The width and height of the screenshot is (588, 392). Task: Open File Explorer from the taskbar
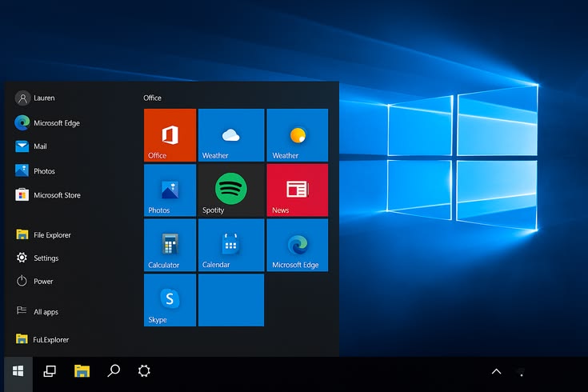click(x=82, y=371)
